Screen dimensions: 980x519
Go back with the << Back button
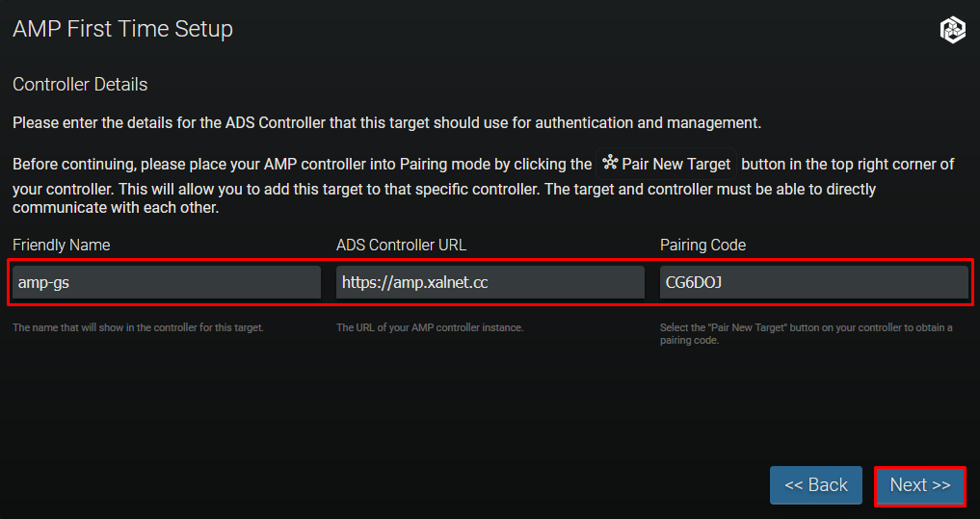click(x=815, y=485)
